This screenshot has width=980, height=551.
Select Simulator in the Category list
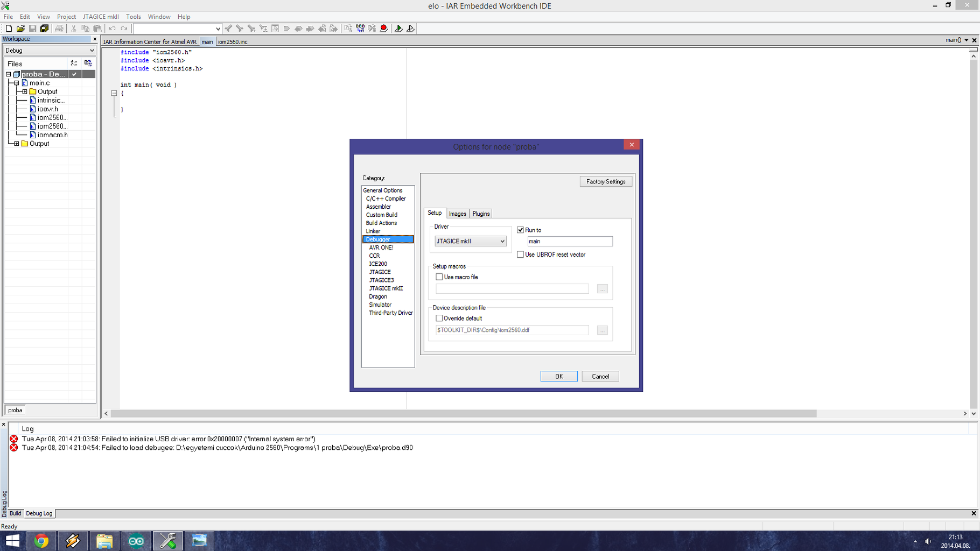pyautogui.click(x=380, y=305)
